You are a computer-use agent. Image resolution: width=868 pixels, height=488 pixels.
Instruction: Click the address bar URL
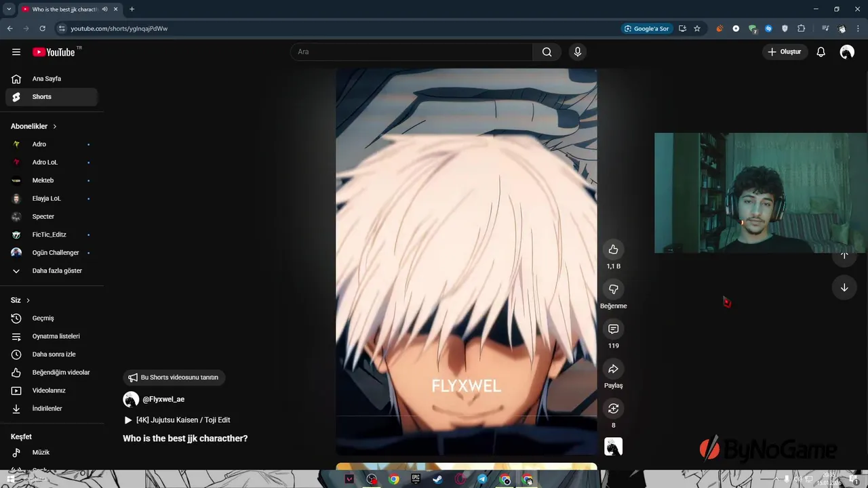pyautogui.click(x=119, y=28)
